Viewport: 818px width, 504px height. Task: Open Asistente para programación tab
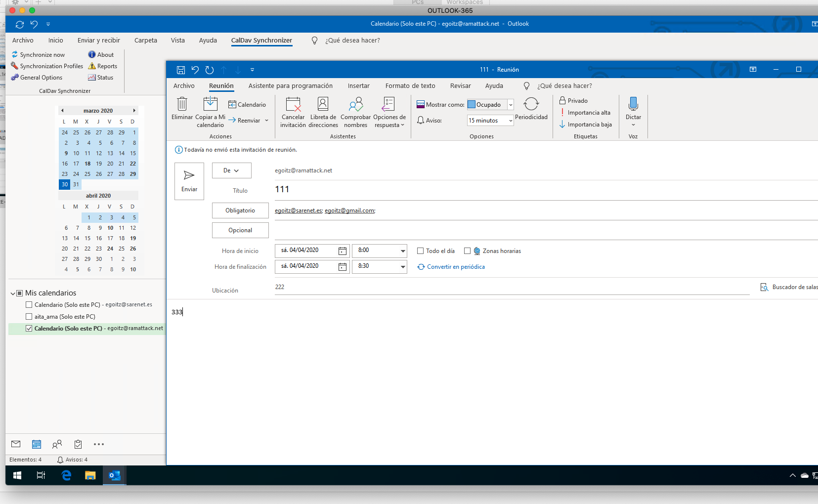pyautogui.click(x=291, y=86)
